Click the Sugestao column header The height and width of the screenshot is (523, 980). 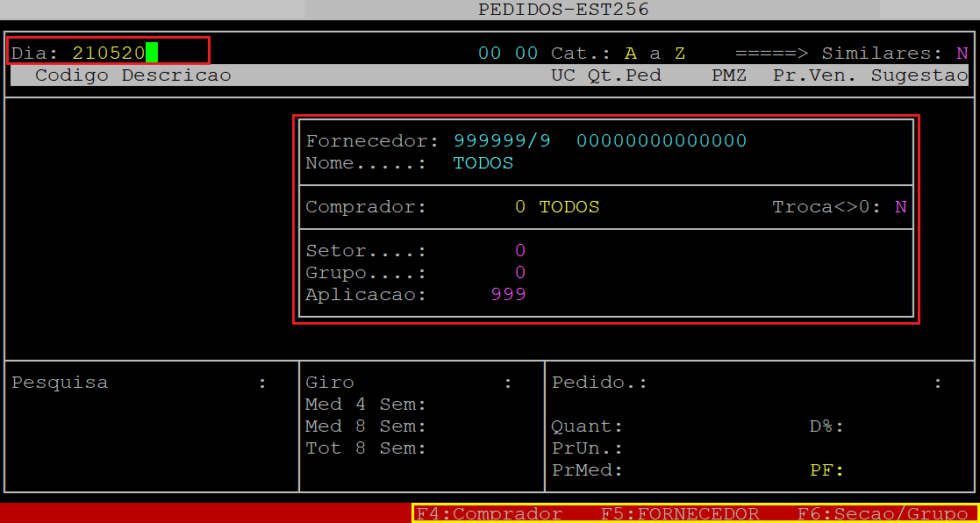click(919, 75)
